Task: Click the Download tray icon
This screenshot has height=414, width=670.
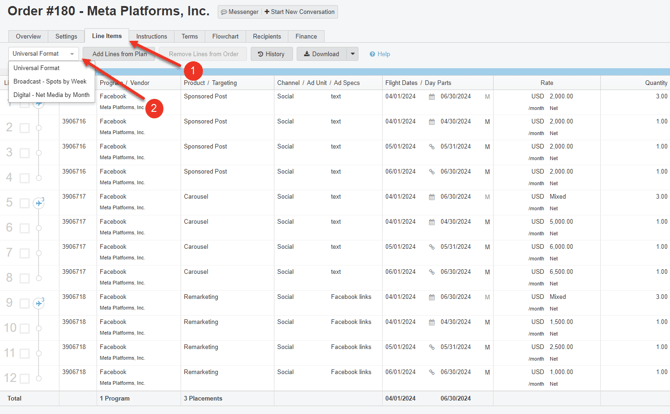Action: (x=307, y=54)
